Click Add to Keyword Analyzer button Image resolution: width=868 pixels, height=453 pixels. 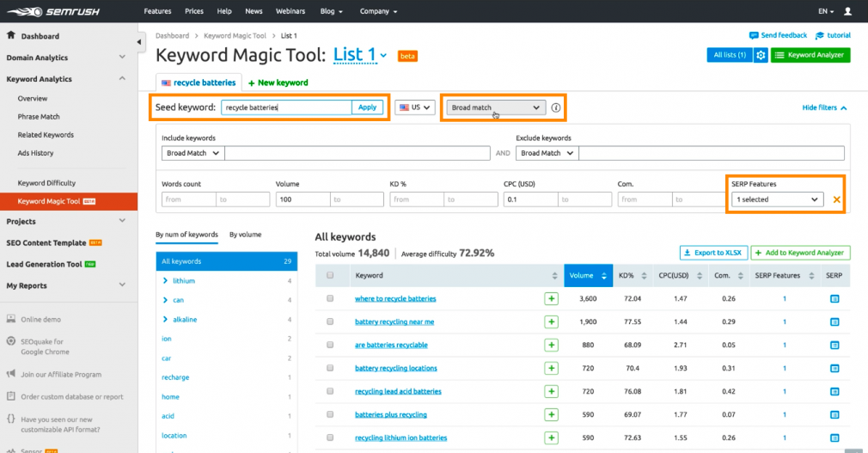pos(800,253)
